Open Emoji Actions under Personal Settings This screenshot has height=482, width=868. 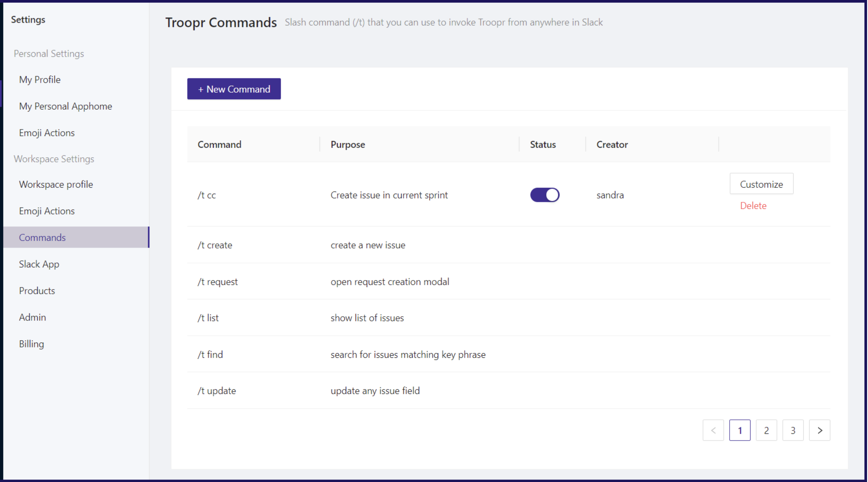[47, 133]
